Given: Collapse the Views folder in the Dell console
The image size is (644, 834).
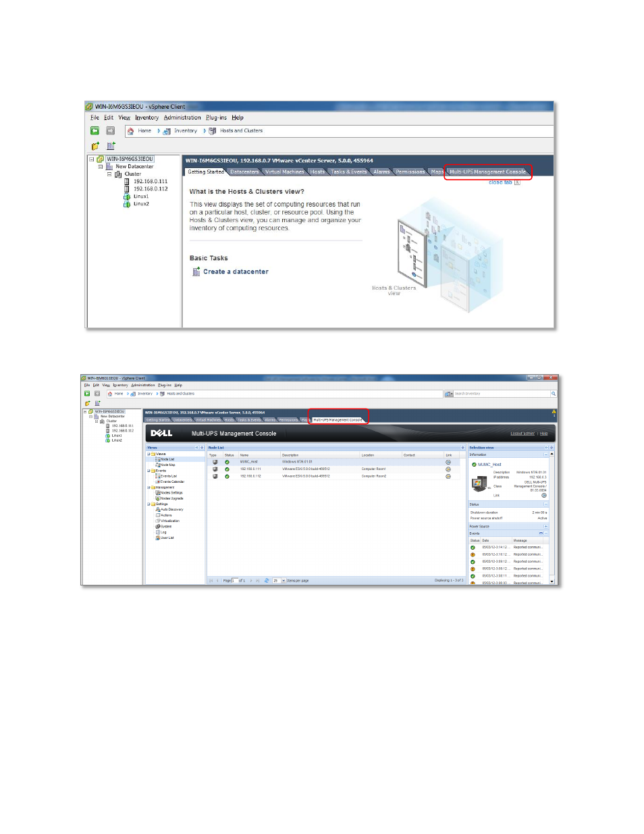Looking at the screenshot, I should pyautogui.click(x=149, y=454).
